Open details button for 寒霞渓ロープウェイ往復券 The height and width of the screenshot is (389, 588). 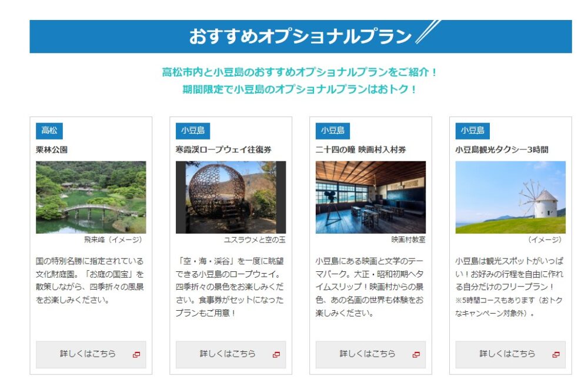[230, 354]
